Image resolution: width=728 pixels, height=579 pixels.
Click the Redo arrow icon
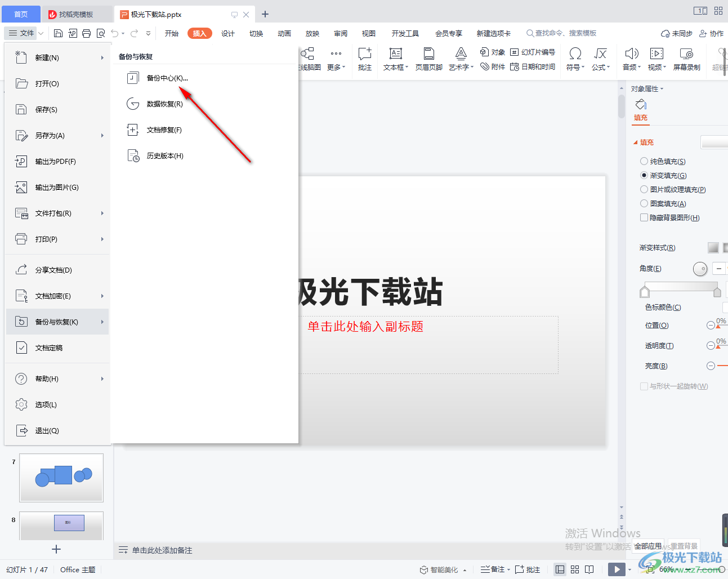coord(134,33)
